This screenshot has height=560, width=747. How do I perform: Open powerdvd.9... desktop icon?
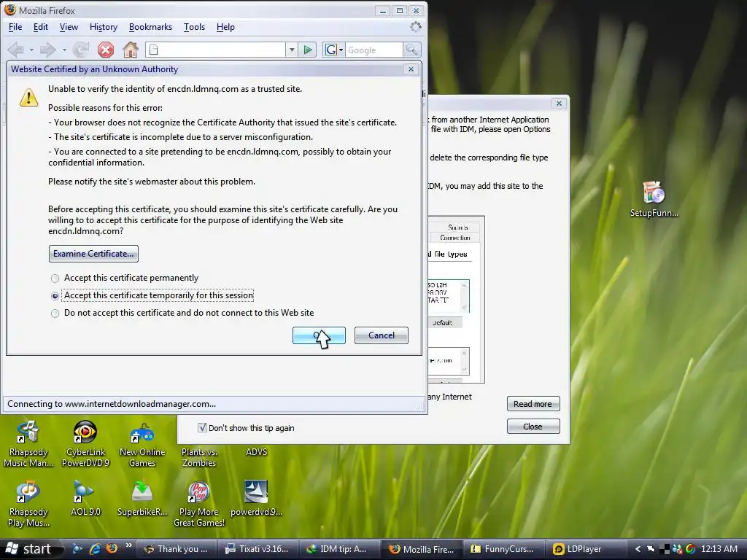pos(256,498)
